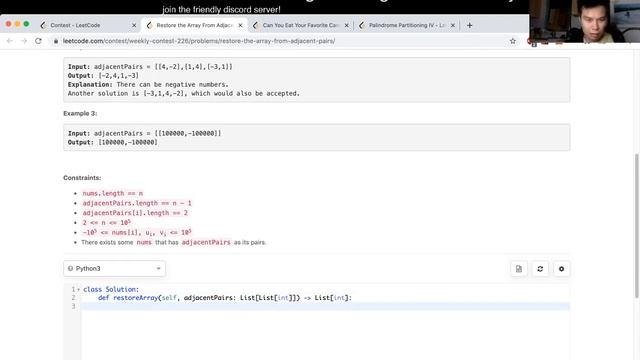Image resolution: width=640 pixels, height=360 pixels.
Task: Open the Python3 language dropdown
Action: [x=114, y=269]
